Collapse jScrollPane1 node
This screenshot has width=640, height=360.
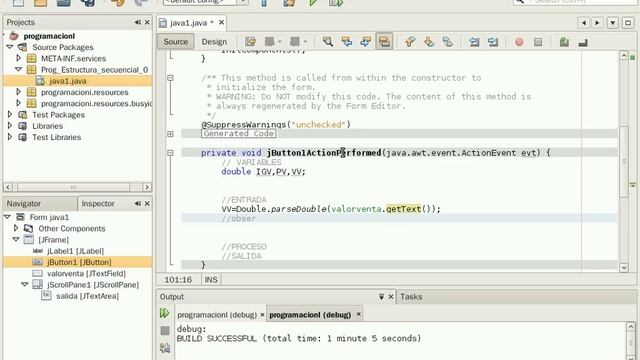pyautogui.click(x=24, y=284)
